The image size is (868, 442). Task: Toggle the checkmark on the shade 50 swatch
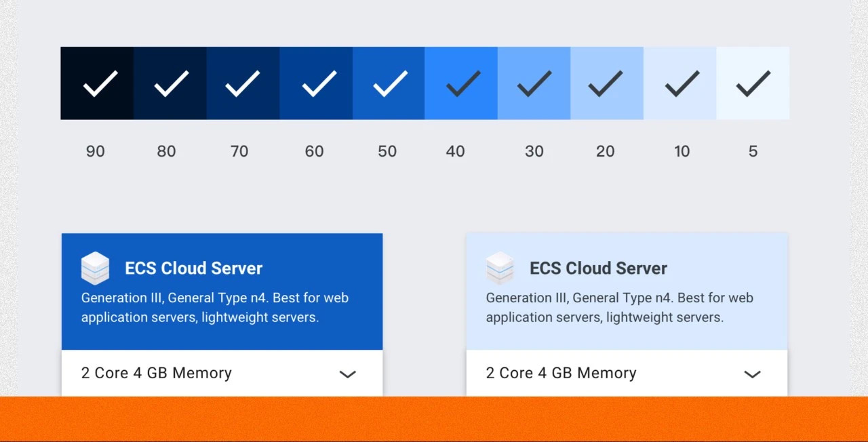coord(390,83)
